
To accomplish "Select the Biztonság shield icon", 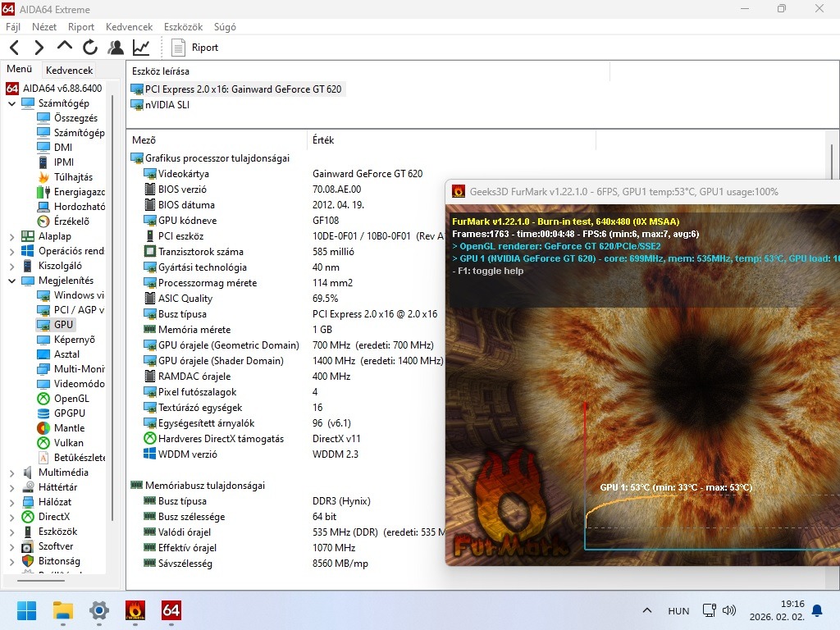I will coord(28,561).
